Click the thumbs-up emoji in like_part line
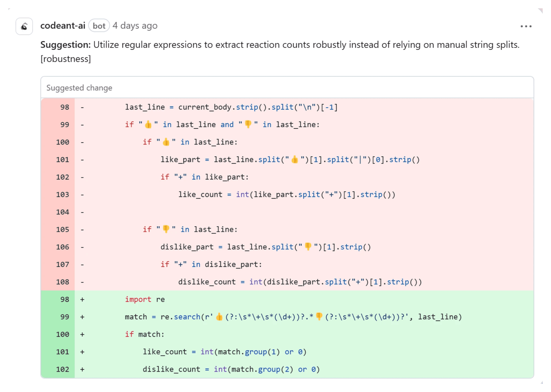Image resolution: width=551 pixels, height=392 pixels. coord(295,160)
